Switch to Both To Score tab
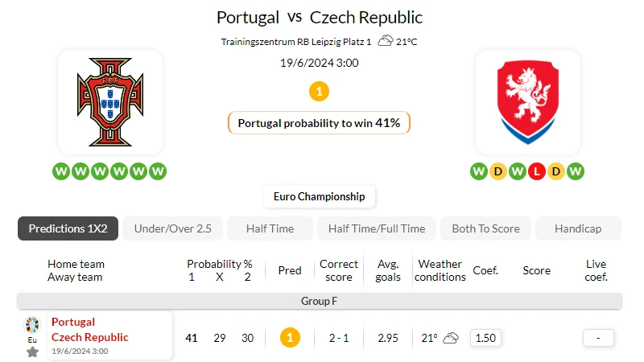 [485, 228]
